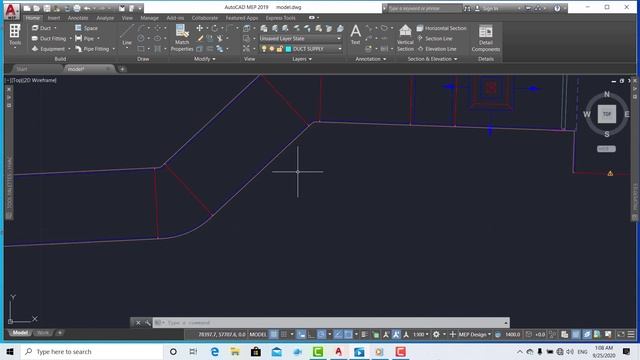Open the Tools palette button
This screenshot has width=640, height=360.
[15, 35]
